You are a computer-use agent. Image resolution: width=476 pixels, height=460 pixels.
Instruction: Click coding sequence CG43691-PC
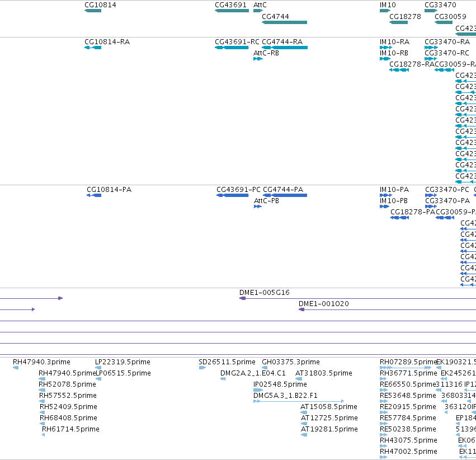pyautogui.click(x=233, y=195)
